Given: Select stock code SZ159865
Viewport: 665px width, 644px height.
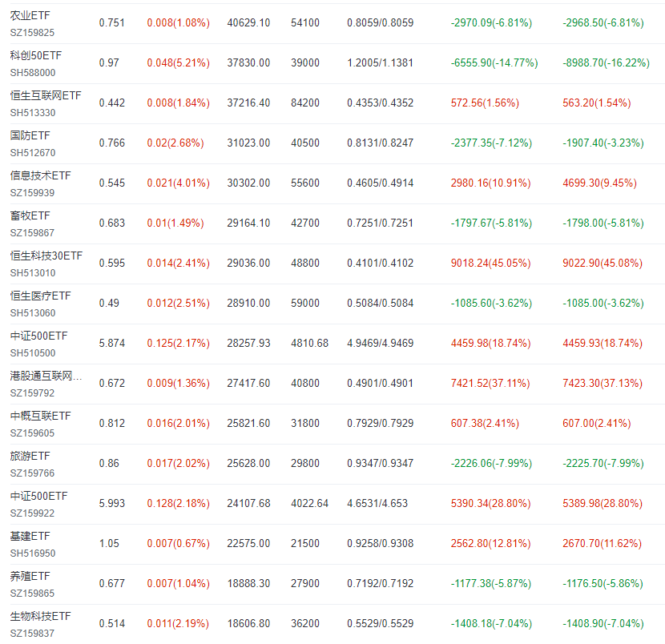Looking at the screenshot, I should (x=33, y=594).
